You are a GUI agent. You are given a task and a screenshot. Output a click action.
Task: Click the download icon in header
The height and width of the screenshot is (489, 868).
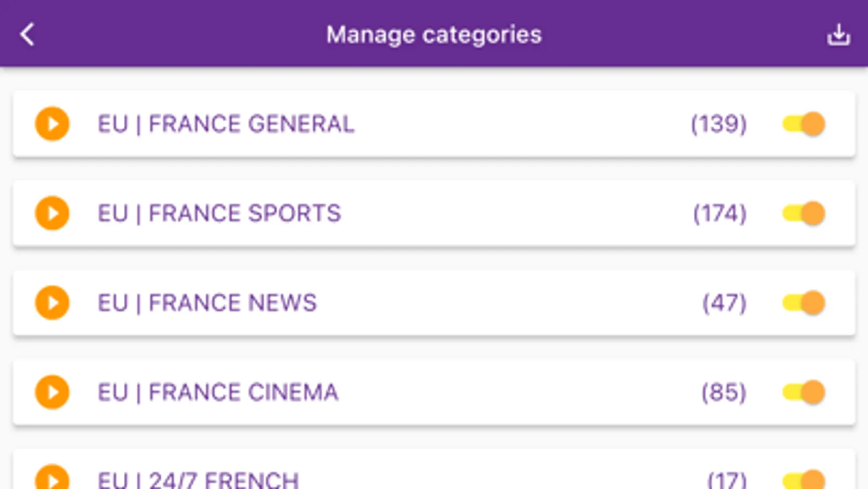point(838,35)
